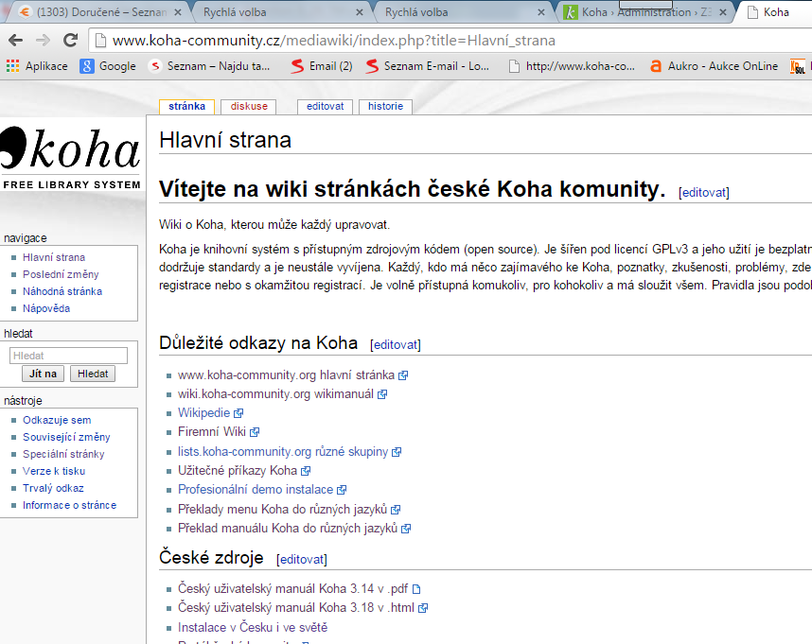Click the Jít na button
The image size is (812, 644).
[43, 374]
